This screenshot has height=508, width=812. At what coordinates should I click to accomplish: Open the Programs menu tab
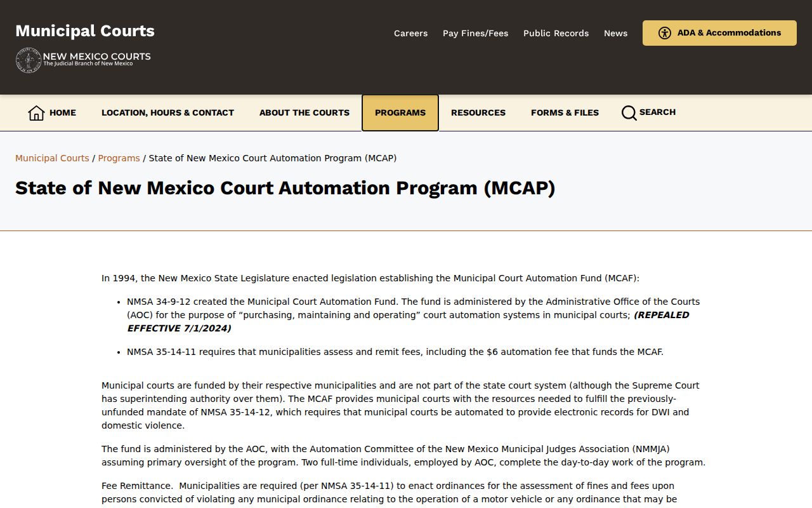400,113
